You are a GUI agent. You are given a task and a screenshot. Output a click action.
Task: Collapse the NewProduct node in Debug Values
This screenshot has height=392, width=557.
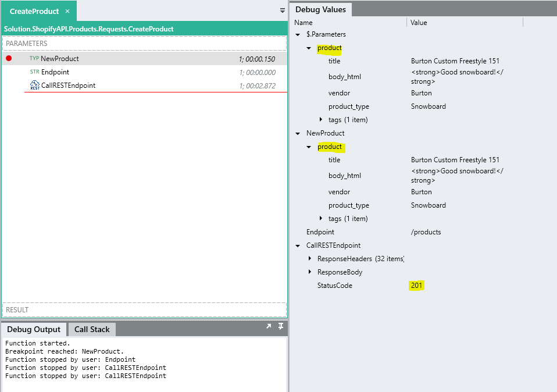point(298,133)
